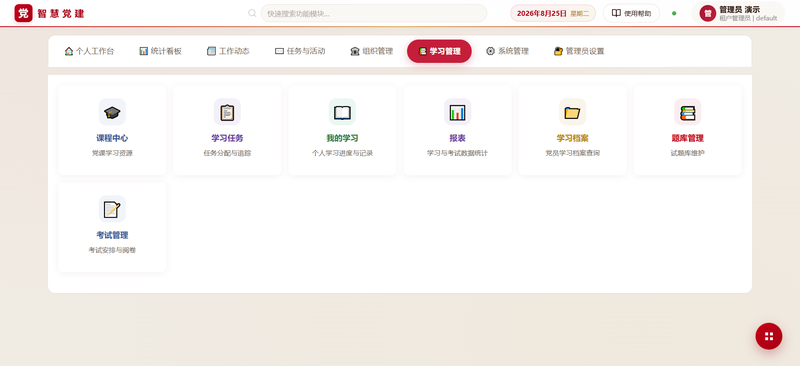Click the book icon in 使用帮助
The width and height of the screenshot is (800, 366).
pos(616,13)
